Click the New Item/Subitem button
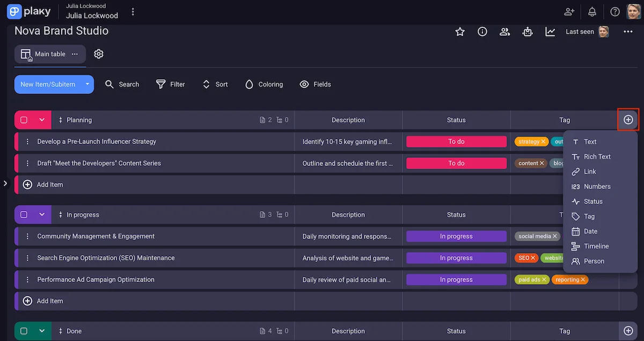 point(48,84)
